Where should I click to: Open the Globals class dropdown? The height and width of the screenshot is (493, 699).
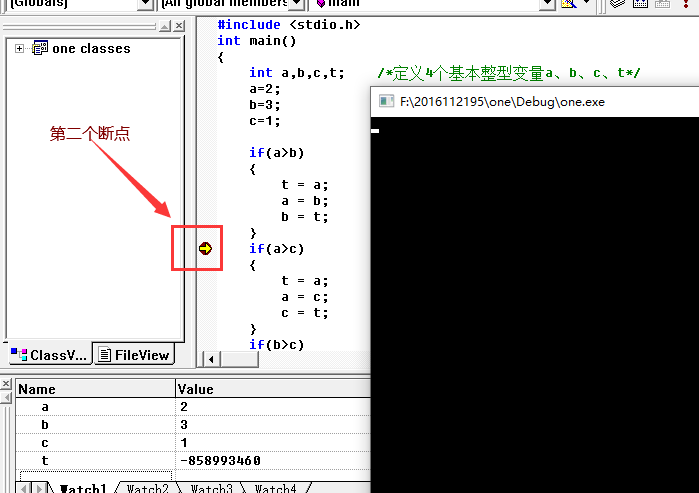pyautogui.click(x=145, y=4)
